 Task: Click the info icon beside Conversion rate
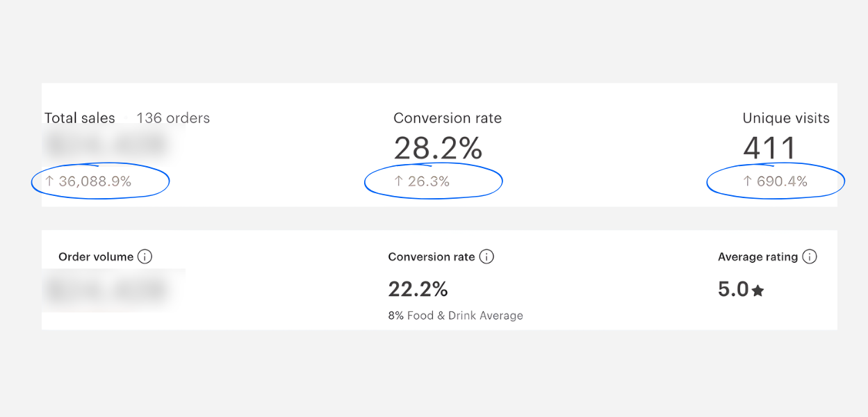(487, 256)
